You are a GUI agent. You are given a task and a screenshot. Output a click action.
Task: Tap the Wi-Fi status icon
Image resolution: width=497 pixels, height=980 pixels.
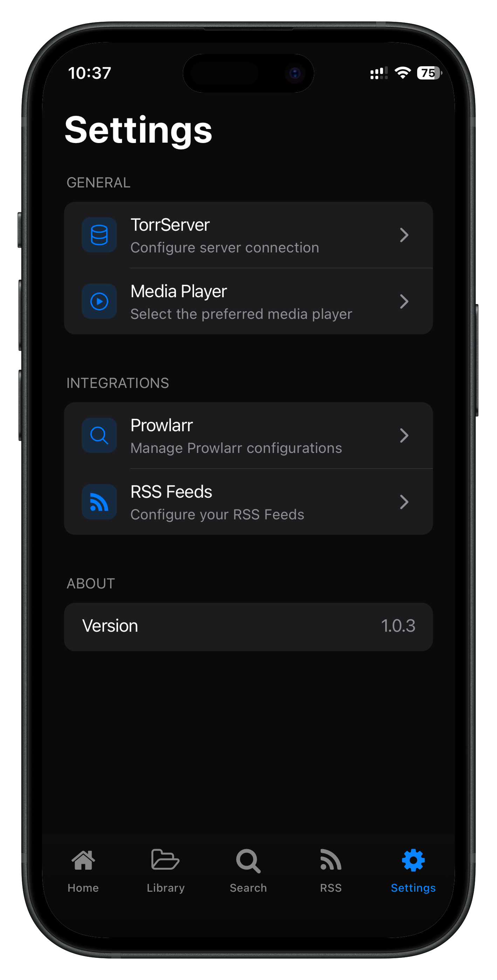tap(403, 73)
